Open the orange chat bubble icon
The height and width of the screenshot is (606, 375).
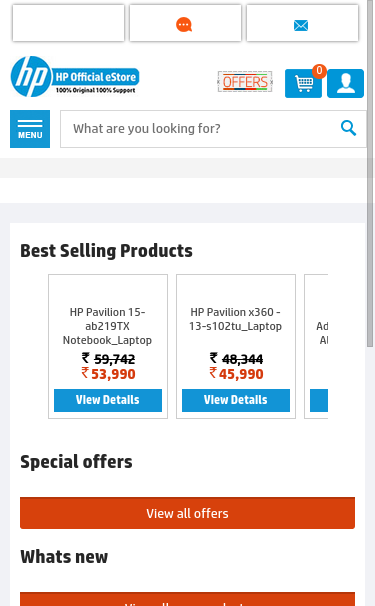184,25
